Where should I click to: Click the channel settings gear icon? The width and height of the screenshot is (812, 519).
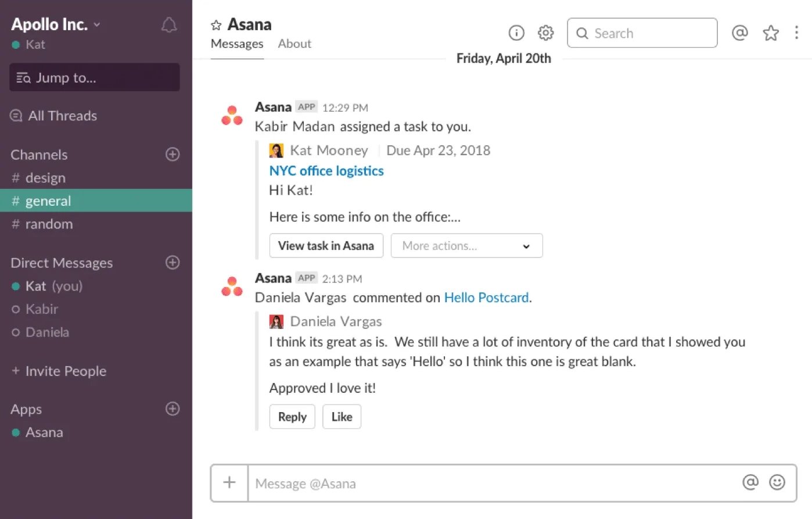point(545,33)
